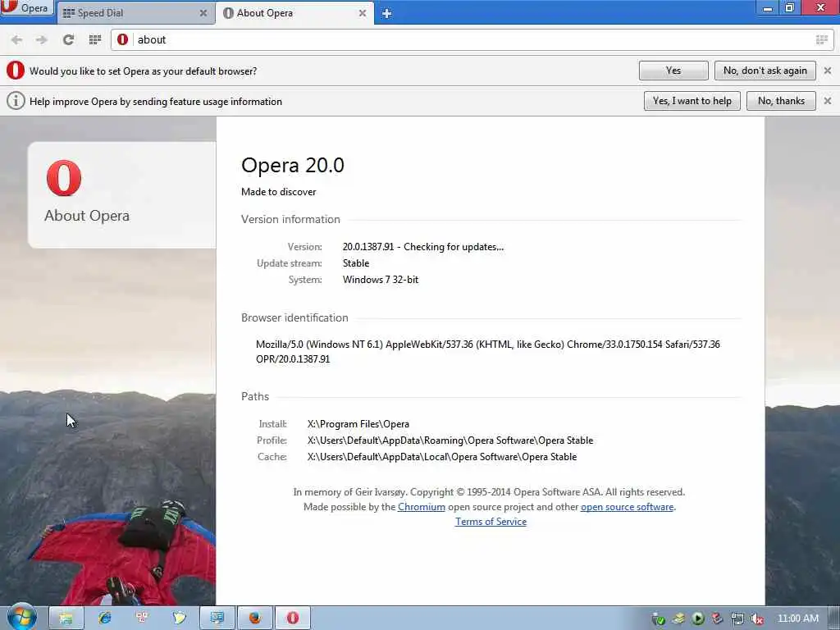This screenshot has height=630, width=840.
Task: Decline with No, thanks button
Action: tap(781, 101)
